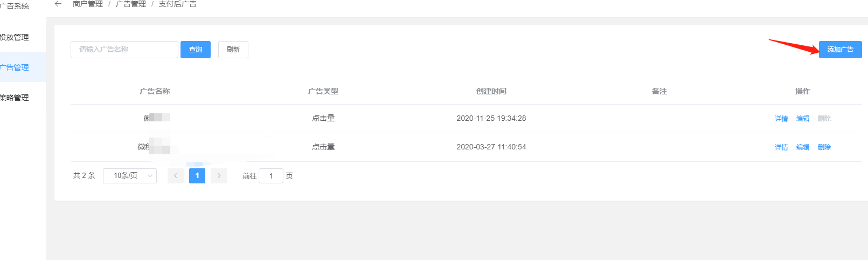
Task: Click 商户管理 in the breadcrumb
Action: point(88,4)
